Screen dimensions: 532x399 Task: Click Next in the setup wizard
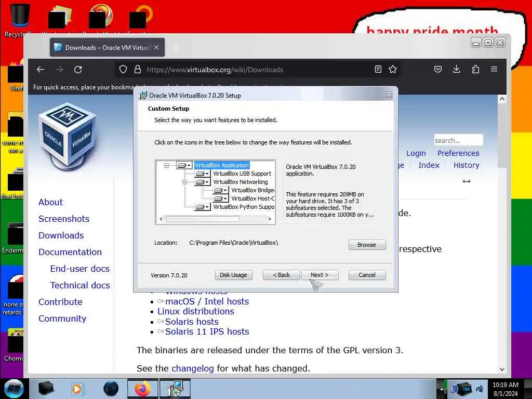tap(320, 275)
